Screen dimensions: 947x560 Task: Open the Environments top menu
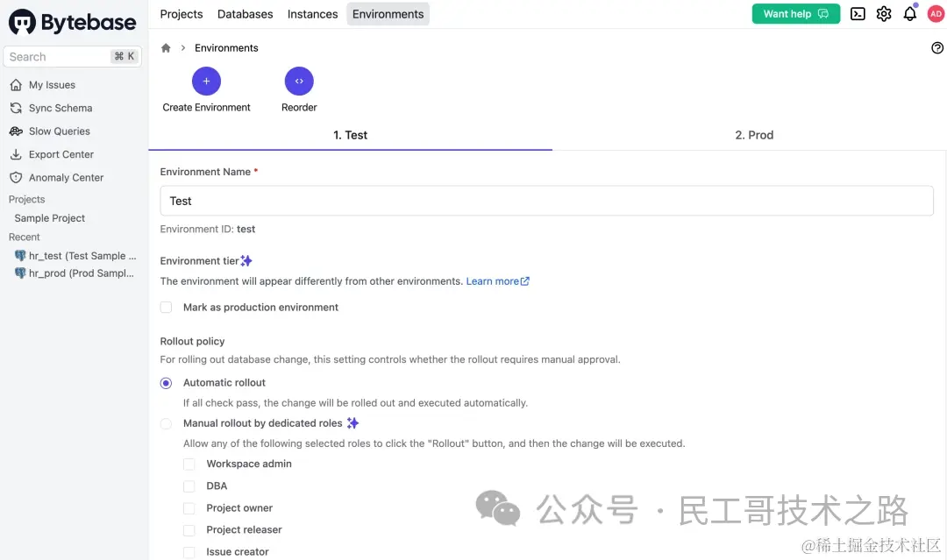(x=388, y=14)
